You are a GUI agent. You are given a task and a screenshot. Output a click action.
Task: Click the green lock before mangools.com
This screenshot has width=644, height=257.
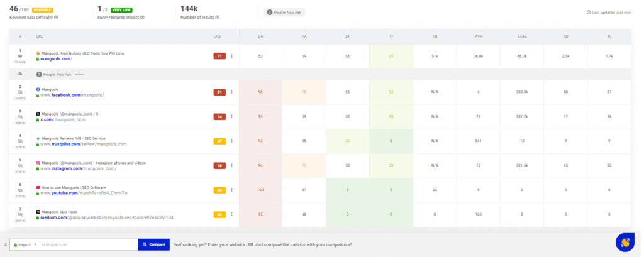tap(38, 59)
